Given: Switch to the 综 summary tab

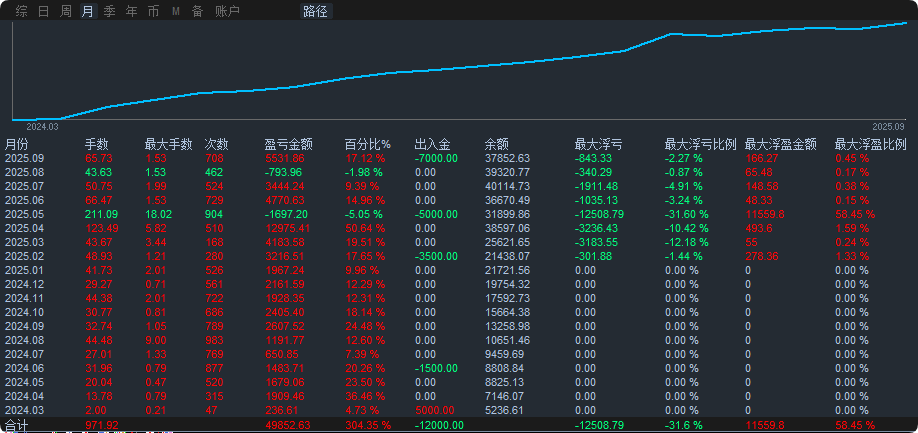Looking at the screenshot, I should [x=22, y=11].
